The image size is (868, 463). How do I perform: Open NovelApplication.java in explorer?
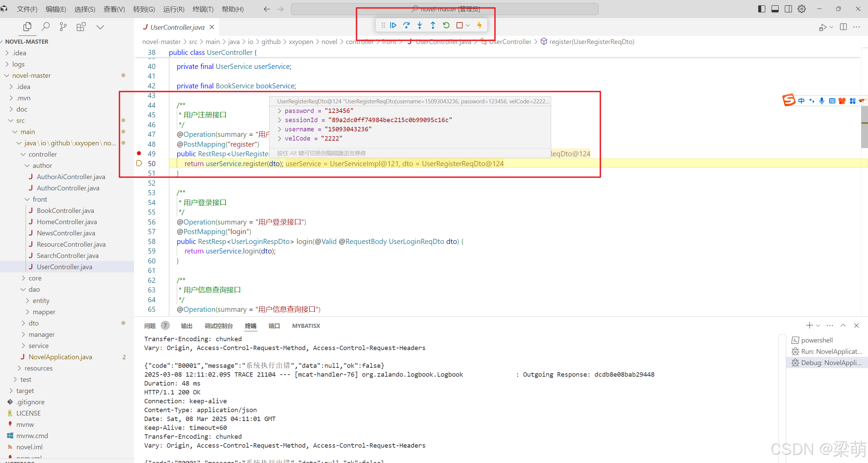[x=60, y=357]
